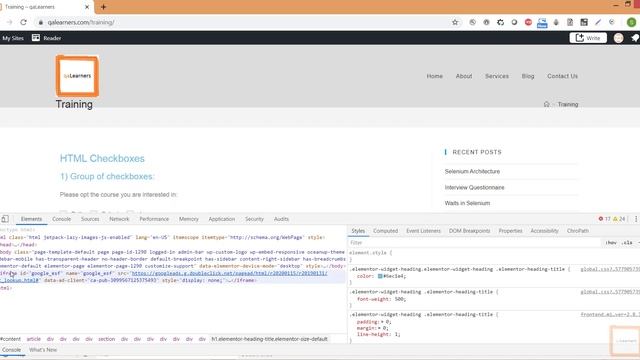The image size is (640, 360).
Task: Close the Training – qaLearners browser tab
Action: [87, 7]
